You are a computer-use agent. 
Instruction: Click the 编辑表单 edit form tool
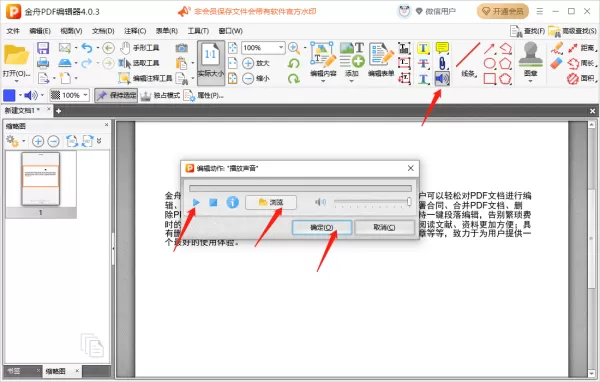coord(381,59)
